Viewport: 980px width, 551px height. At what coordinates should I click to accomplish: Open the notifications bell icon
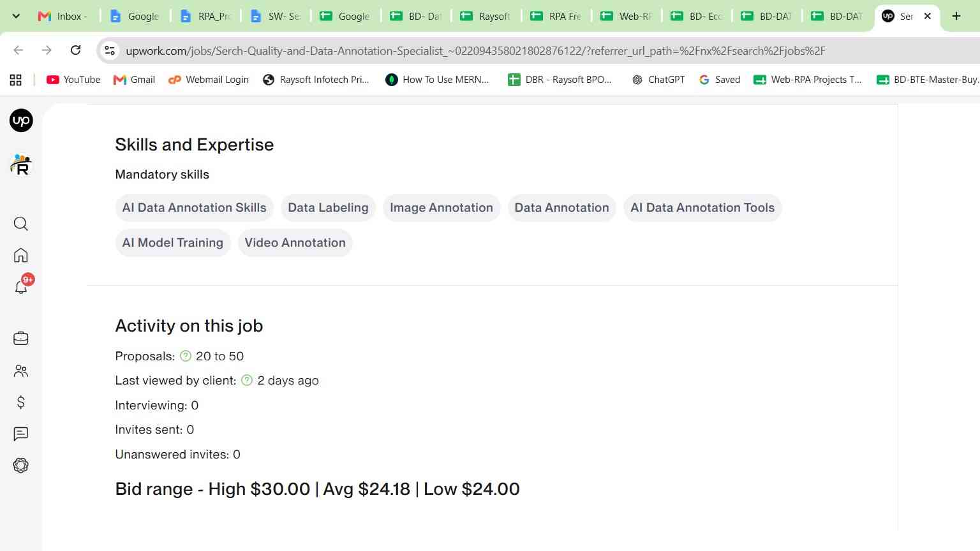pyautogui.click(x=22, y=286)
